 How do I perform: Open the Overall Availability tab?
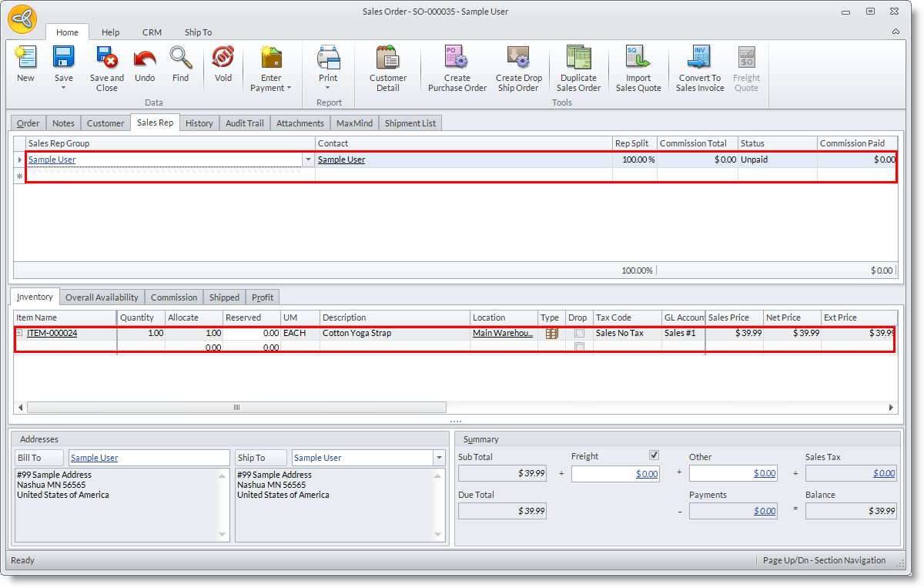[x=102, y=297]
